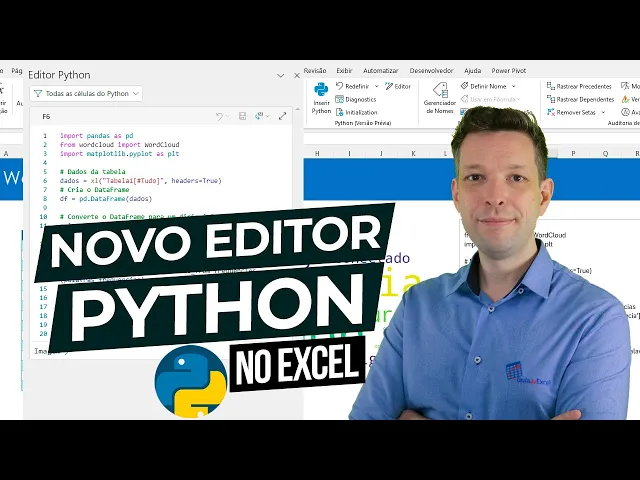Click the Python output type icon in the F6 editor
The image size is (640, 480).
click(259, 116)
